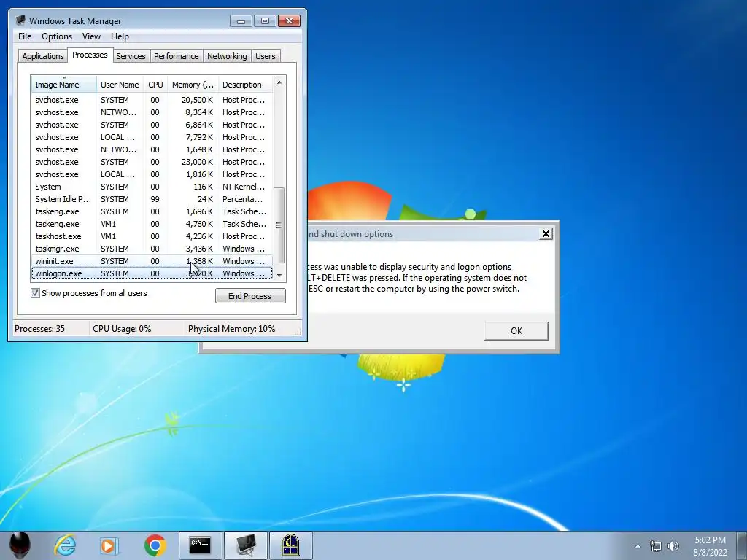Close the shut down options dialog
The width and height of the screenshot is (747, 560).
[x=546, y=234]
